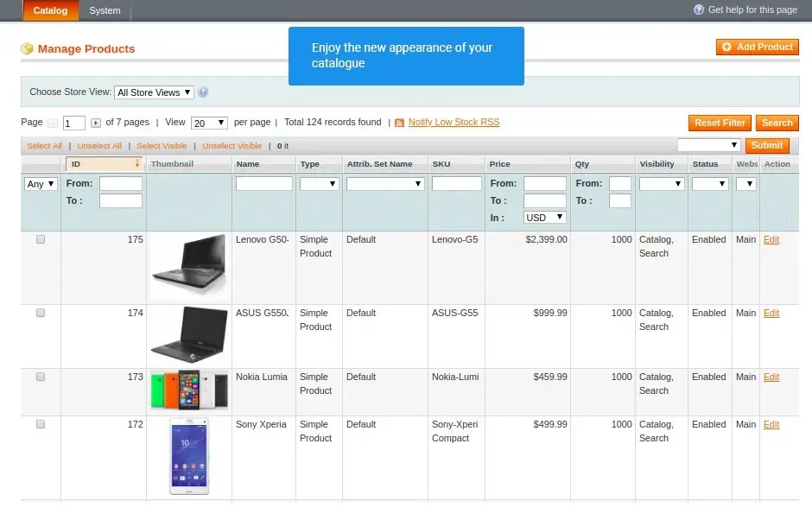Screen dimensions: 812x520
Task: Click the Price From filter field
Action: (x=545, y=183)
